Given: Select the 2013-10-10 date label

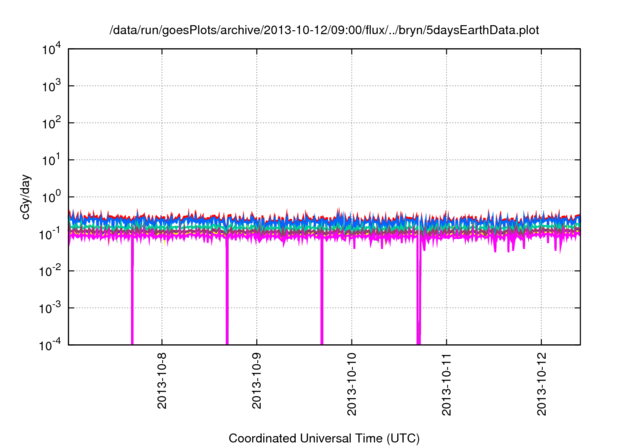Looking at the screenshot, I should [351, 384].
